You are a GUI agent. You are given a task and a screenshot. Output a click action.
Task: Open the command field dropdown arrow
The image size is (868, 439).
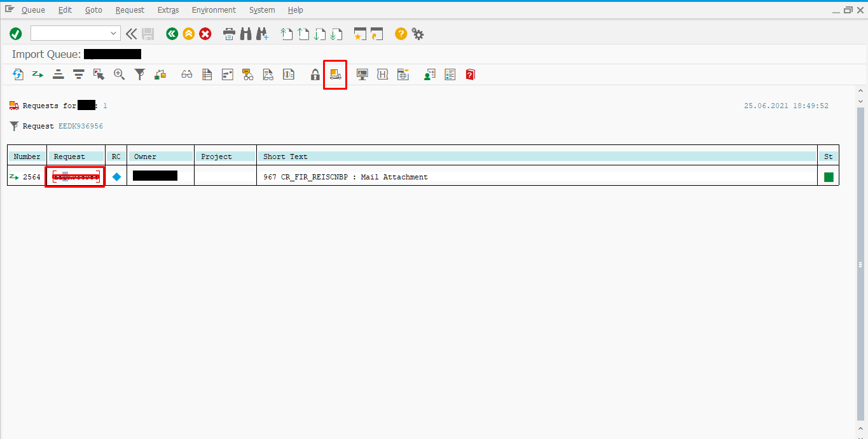(x=114, y=34)
